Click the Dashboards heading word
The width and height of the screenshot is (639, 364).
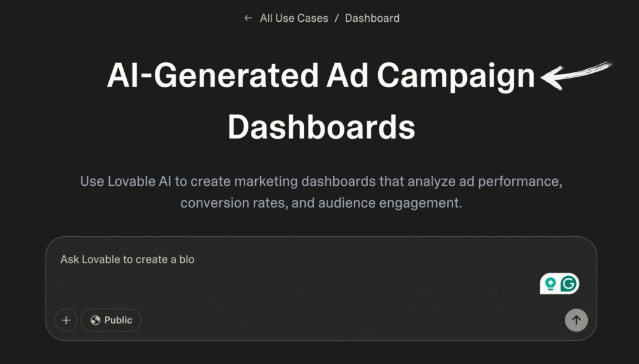click(321, 127)
